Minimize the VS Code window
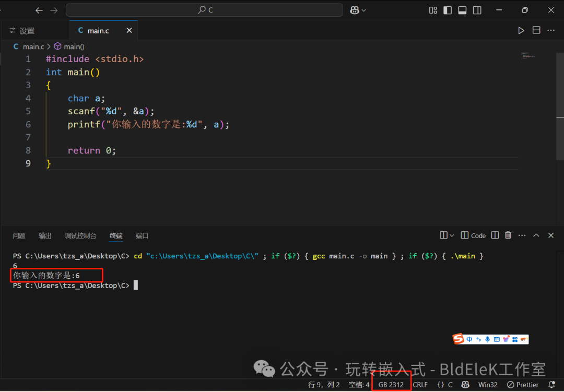This screenshot has width=564, height=392. (499, 10)
